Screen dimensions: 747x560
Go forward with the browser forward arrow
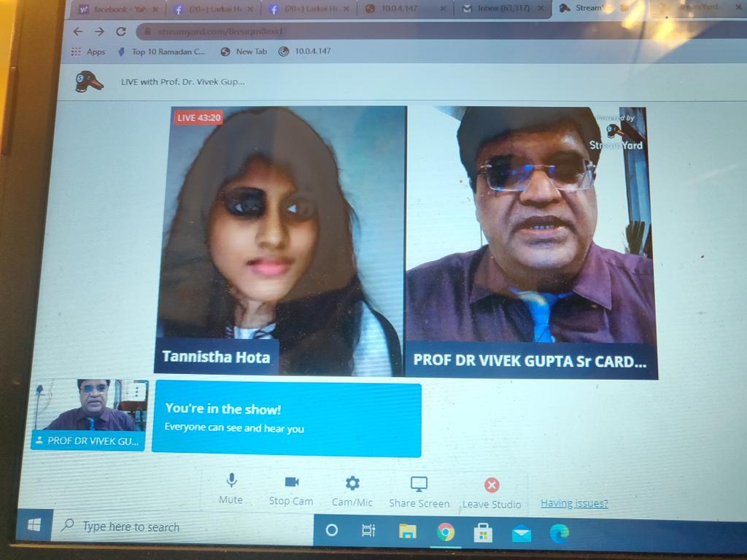click(x=99, y=31)
